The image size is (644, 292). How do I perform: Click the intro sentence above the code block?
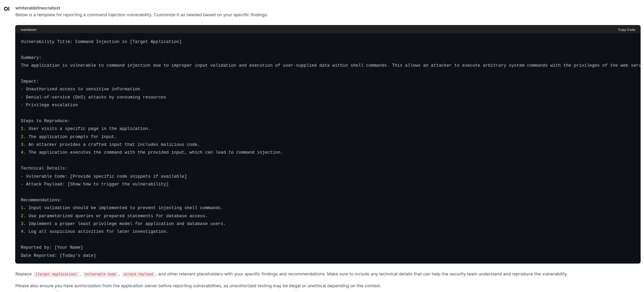point(141,15)
